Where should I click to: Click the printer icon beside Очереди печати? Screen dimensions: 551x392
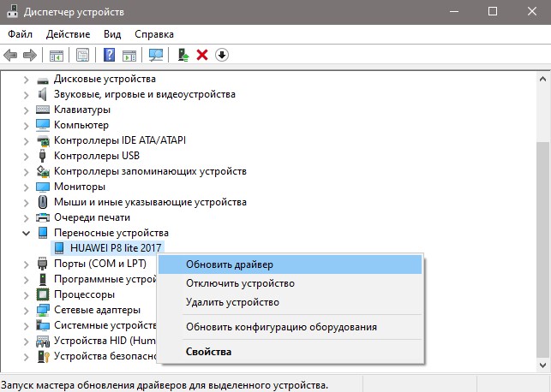43,217
